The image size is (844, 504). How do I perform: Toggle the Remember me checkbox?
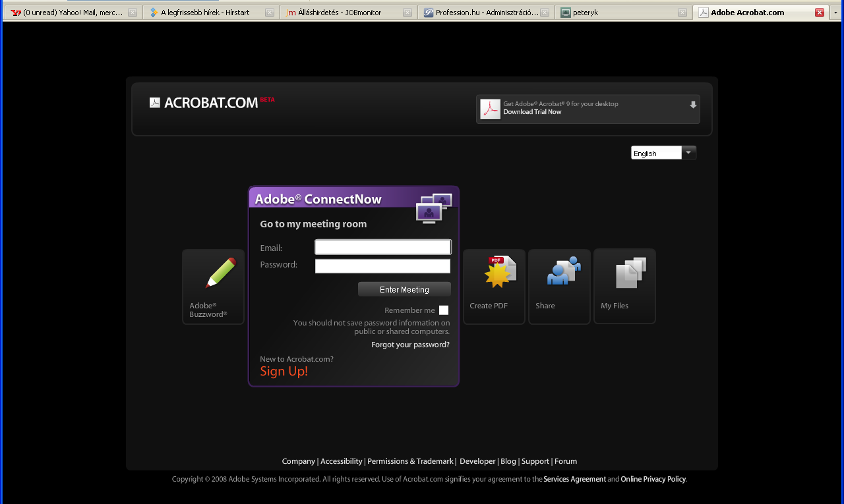click(x=444, y=310)
